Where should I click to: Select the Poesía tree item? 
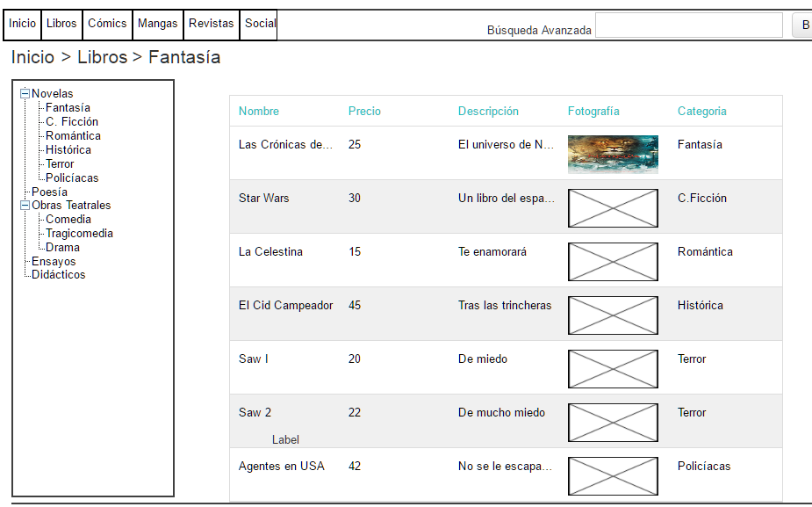(49, 192)
